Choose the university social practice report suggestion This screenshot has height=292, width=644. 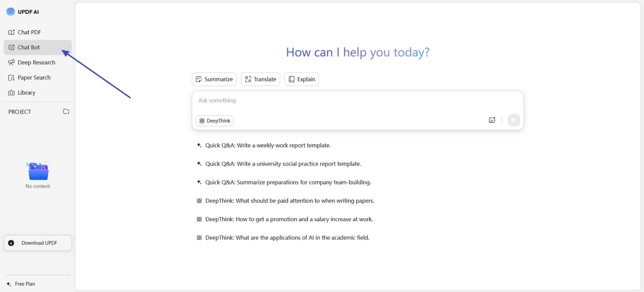283,164
